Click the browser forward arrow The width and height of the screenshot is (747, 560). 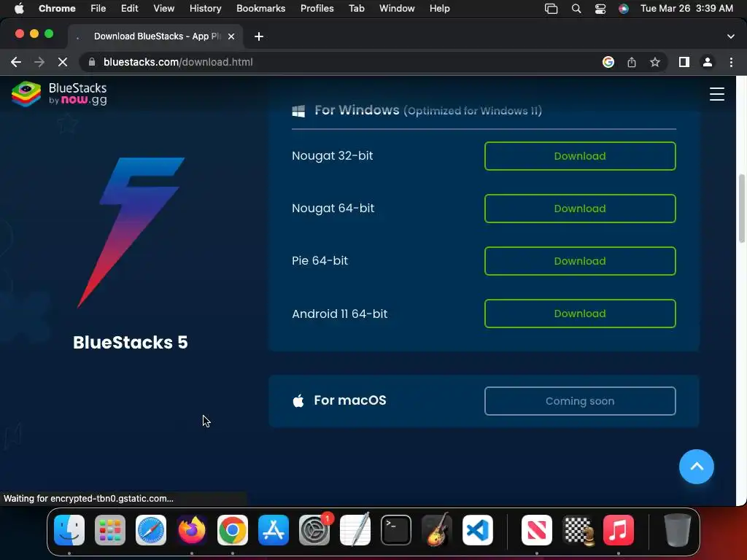pos(39,62)
